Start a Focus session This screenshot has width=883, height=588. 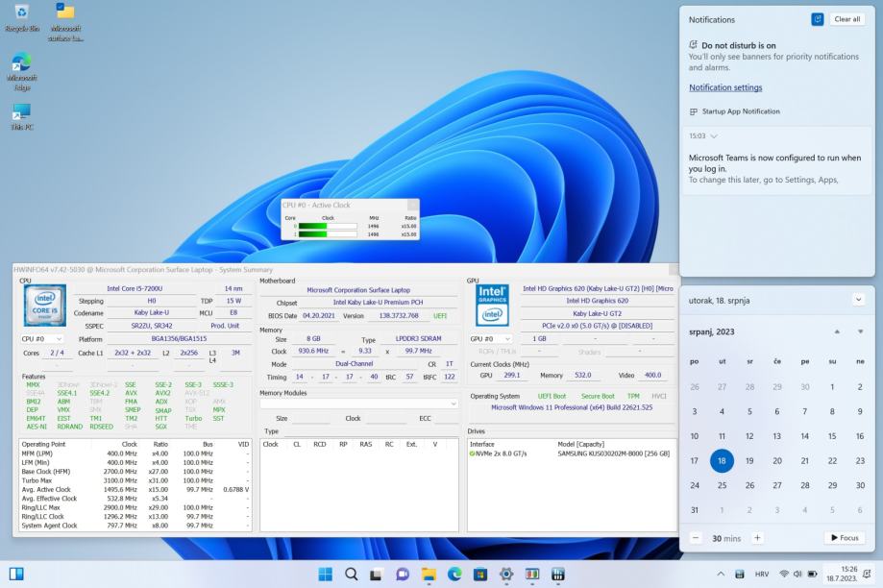[843, 538]
